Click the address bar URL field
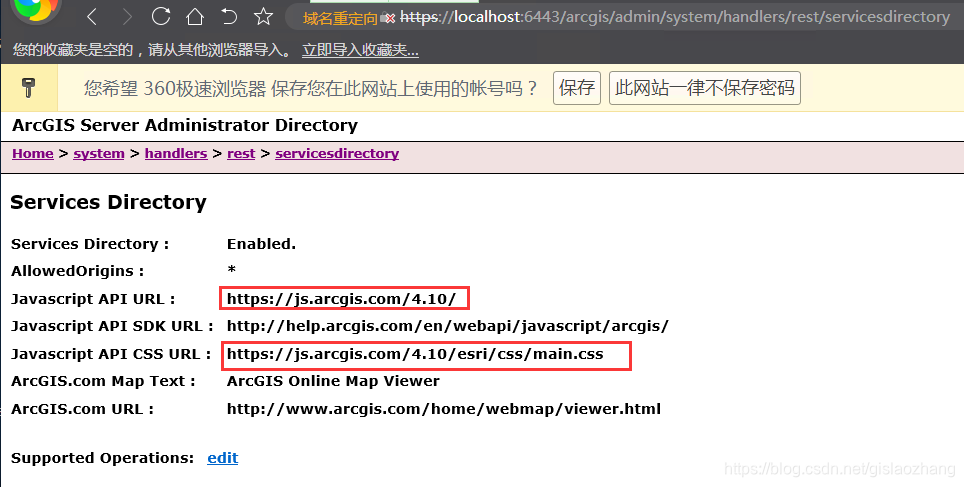964x487 pixels. [674, 17]
